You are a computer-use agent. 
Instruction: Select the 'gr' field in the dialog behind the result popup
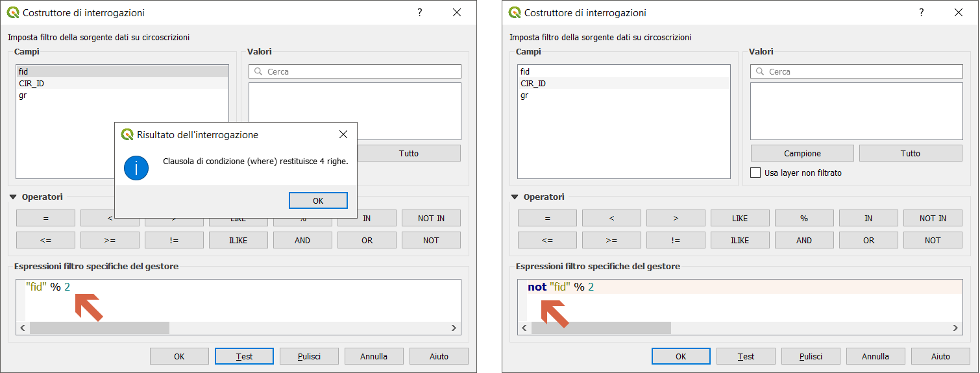(23, 95)
